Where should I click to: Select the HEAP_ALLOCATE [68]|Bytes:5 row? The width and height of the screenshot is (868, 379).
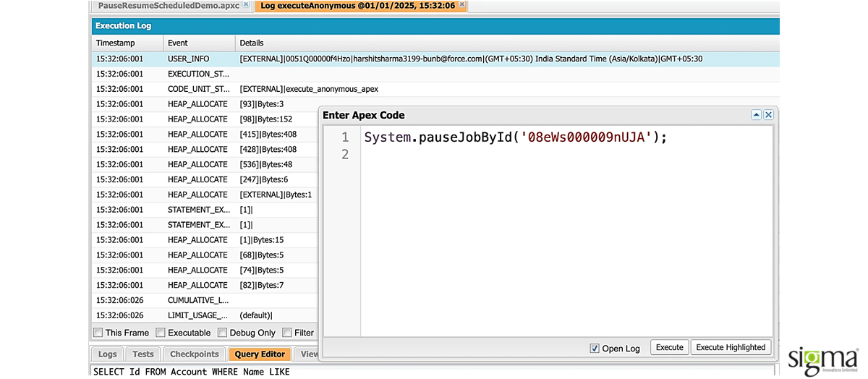pos(205,255)
